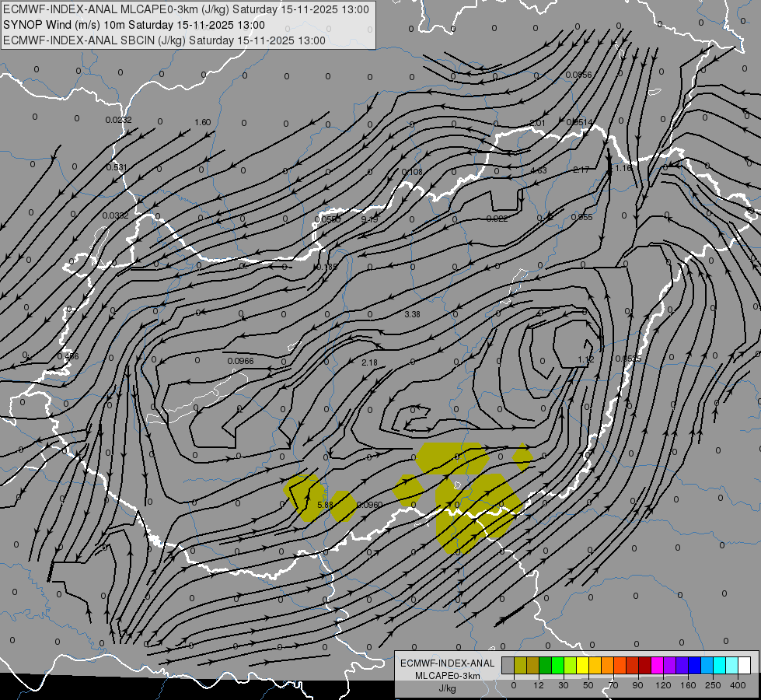Image resolution: width=761 pixels, height=700 pixels.
Task: Click the '160' legend tick value
Action: [x=688, y=685]
